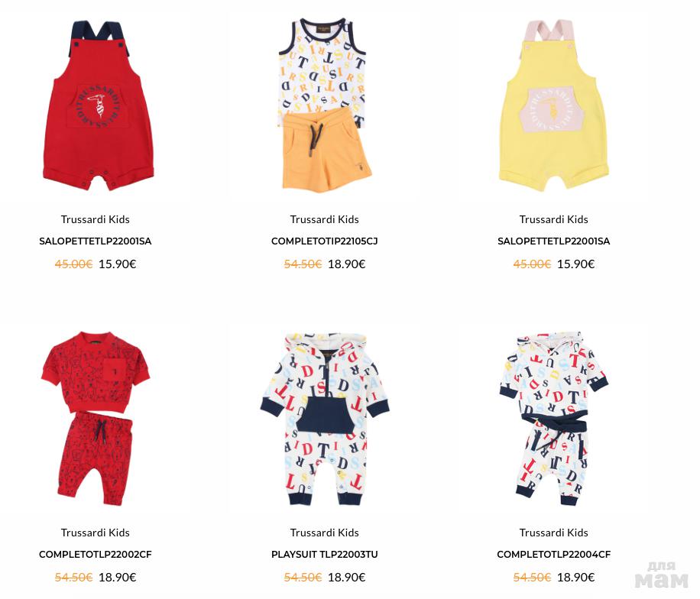Click SALOPETTETLP22001SA title under the yellow overalls
Screen dimensions: 700x599
click(x=553, y=241)
